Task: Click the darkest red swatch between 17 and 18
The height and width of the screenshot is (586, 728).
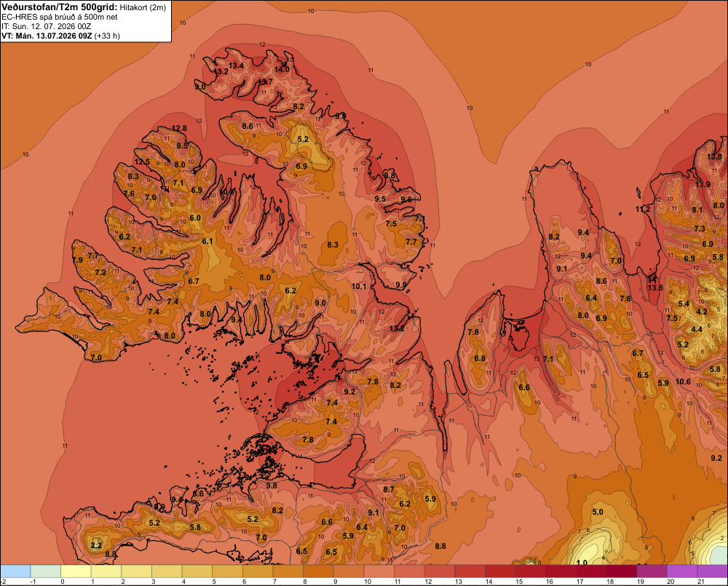Action: pos(591,571)
